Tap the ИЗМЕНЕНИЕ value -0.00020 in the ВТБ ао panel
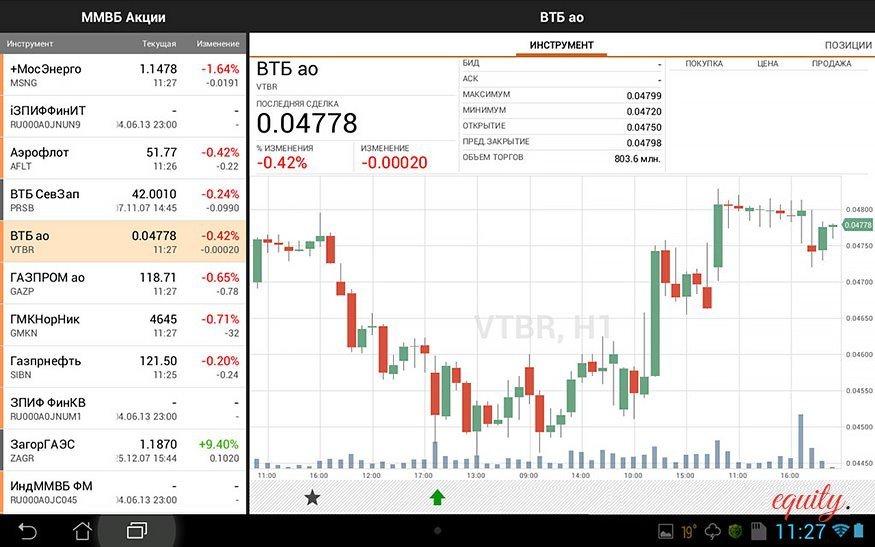This screenshot has height=547, width=875. (x=394, y=162)
